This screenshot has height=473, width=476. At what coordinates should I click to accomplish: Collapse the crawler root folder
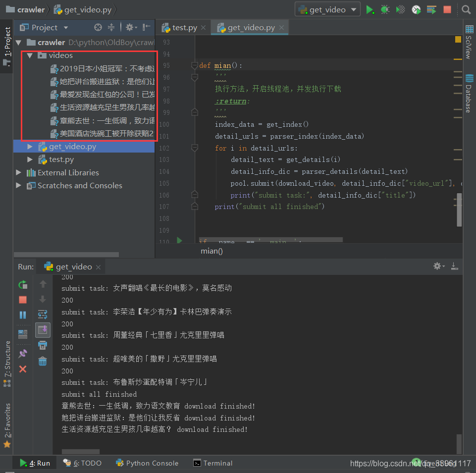18,43
